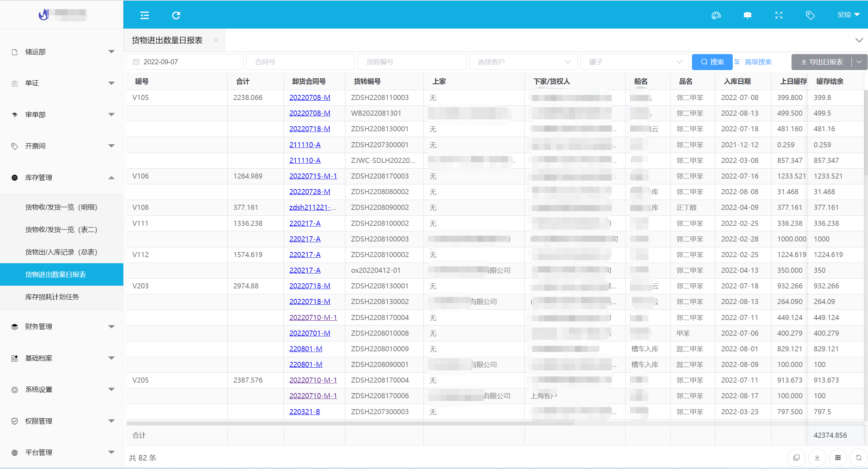Click the flame logo at top left
Image resolution: width=868 pixels, height=469 pixels.
click(x=44, y=15)
